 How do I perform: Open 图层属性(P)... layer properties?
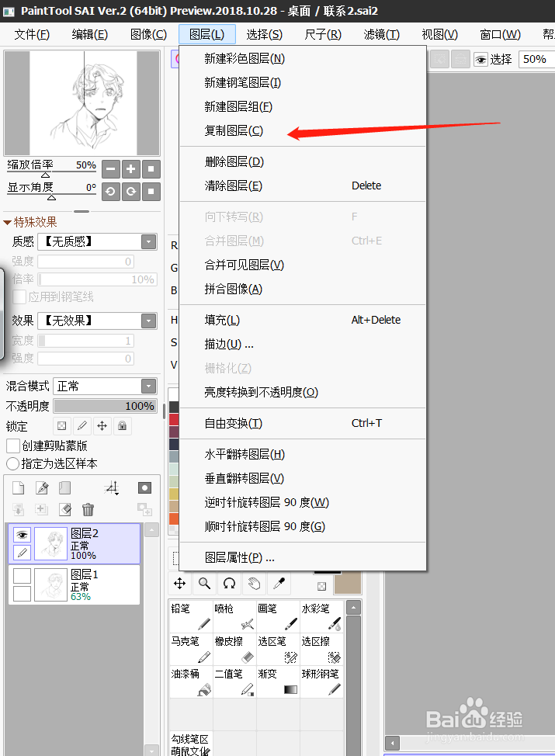point(302,557)
